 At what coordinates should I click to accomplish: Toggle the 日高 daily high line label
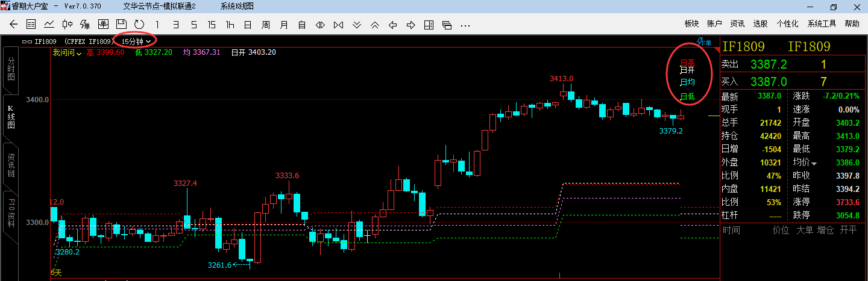687,63
